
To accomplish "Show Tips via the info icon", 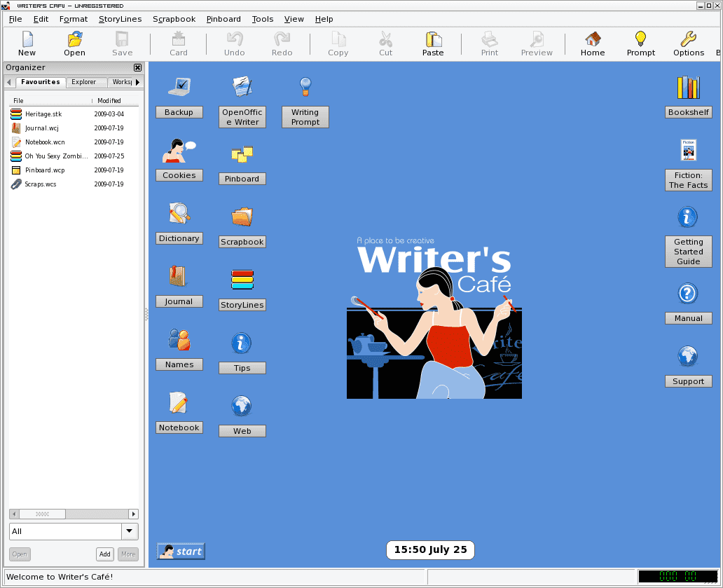I will pyautogui.click(x=241, y=343).
